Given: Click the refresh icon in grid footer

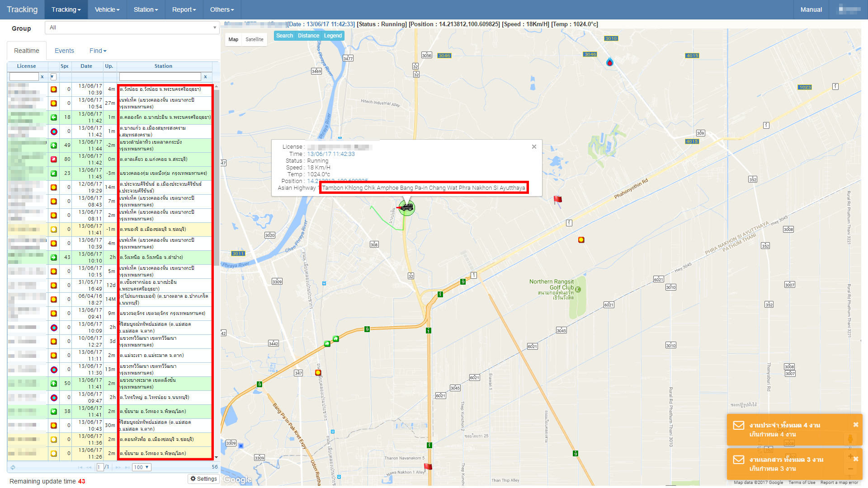Looking at the screenshot, I should pyautogui.click(x=13, y=467).
